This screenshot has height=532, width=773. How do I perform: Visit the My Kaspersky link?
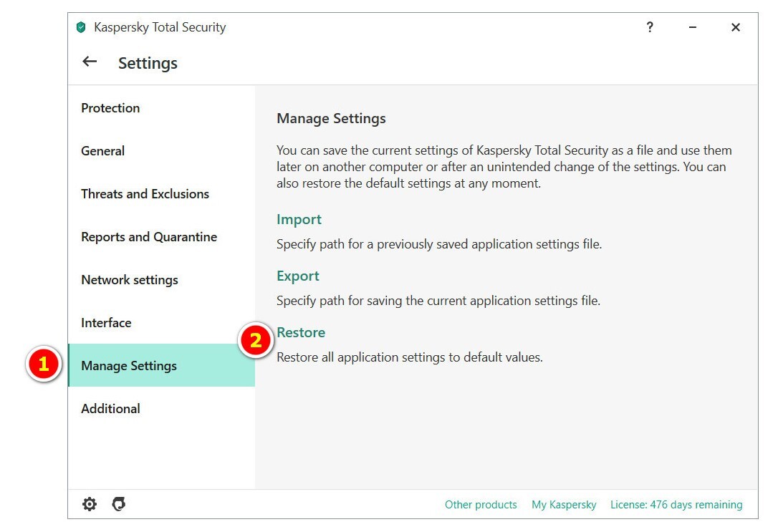[564, 505]
